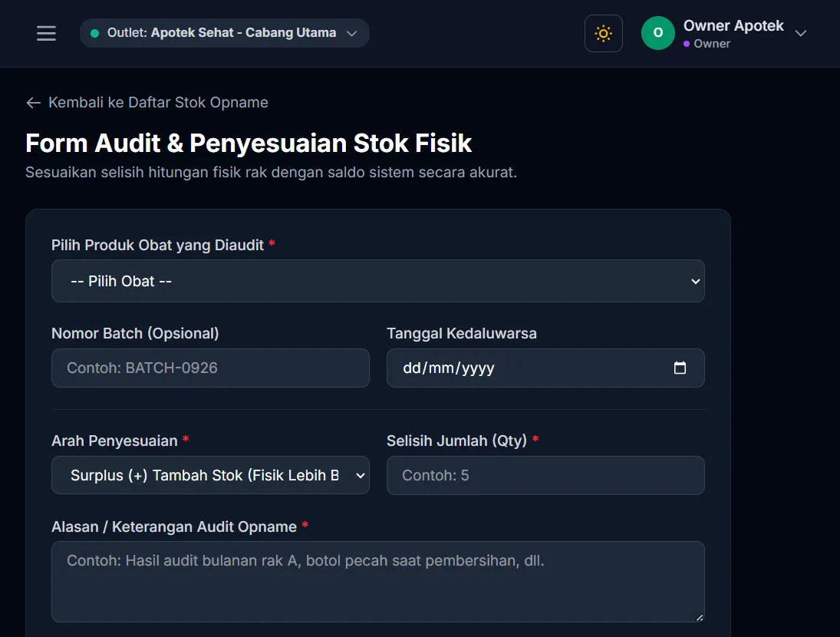Click the Tanggal Kedaluwarsa date field
This screenshot has height=637, width=840.
[545, 368]
